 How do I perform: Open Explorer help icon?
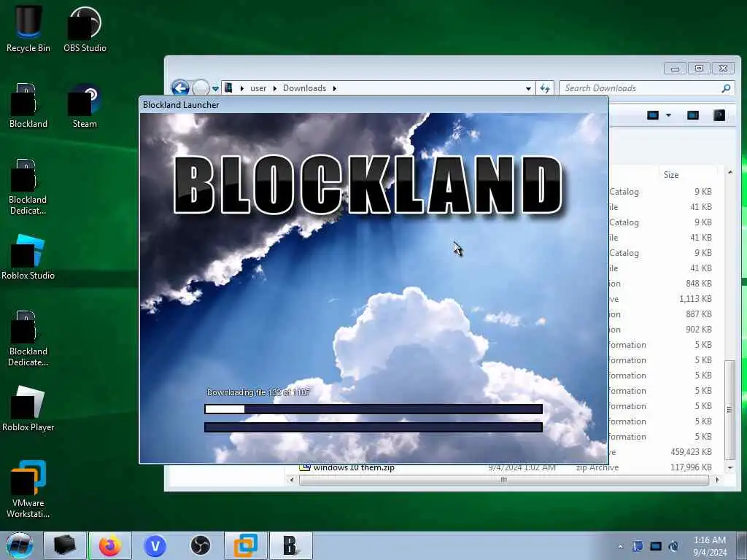tap(719, 115)
